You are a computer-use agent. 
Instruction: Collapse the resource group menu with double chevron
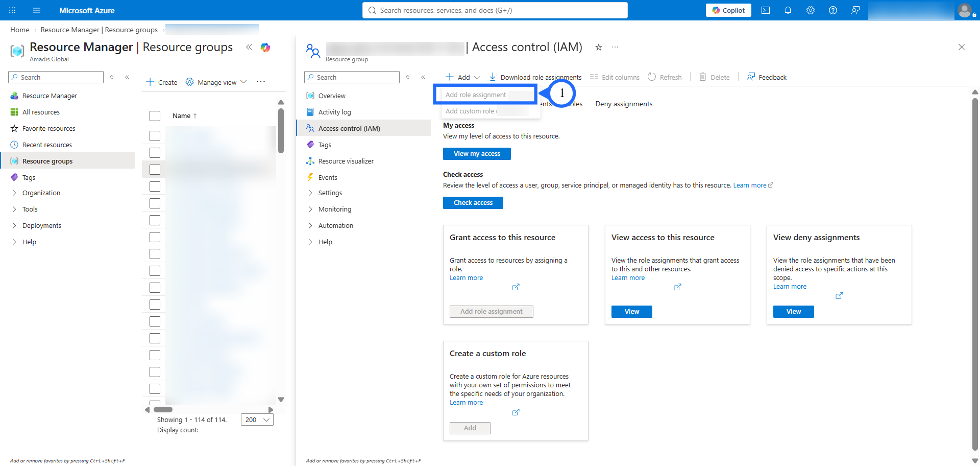tap(423, 77)
